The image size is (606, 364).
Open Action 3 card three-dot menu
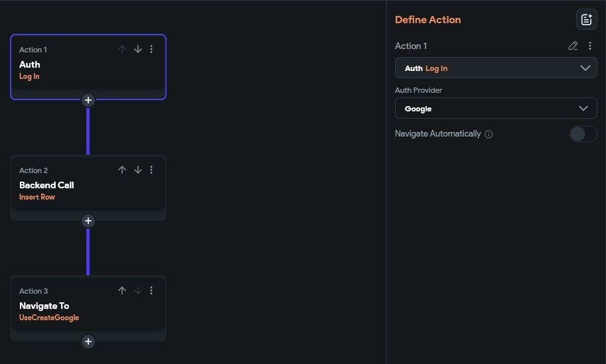tap(151, 290)
